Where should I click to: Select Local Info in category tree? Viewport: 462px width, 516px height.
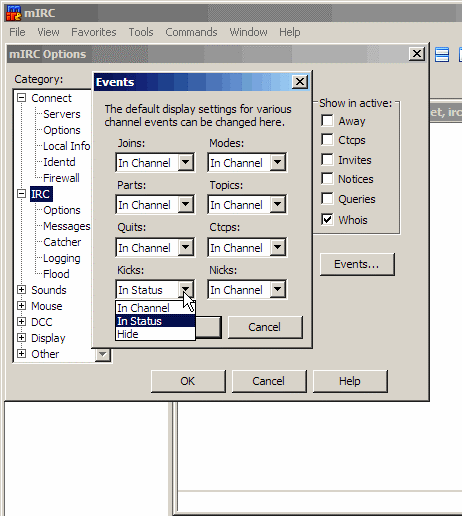pos(67,146)
